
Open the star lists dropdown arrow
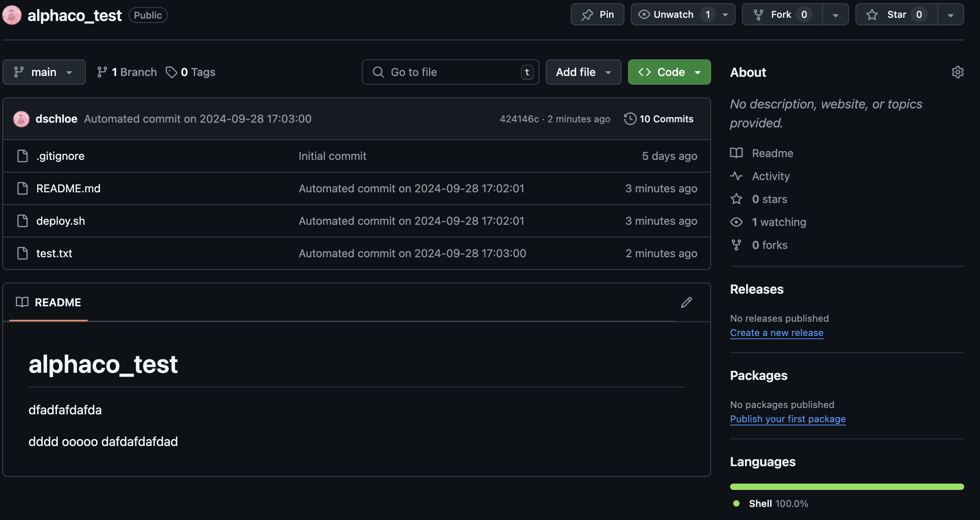pyautogui.click(x=951, y=15)
